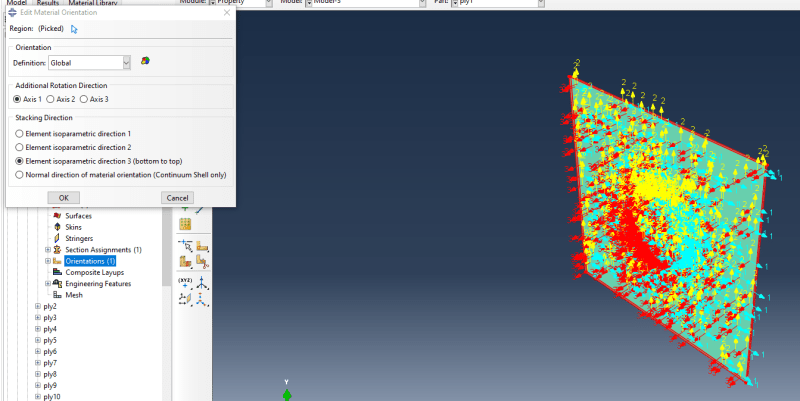800x401 pixels.
Task: Open the Module dropdown
Action: 269,3
